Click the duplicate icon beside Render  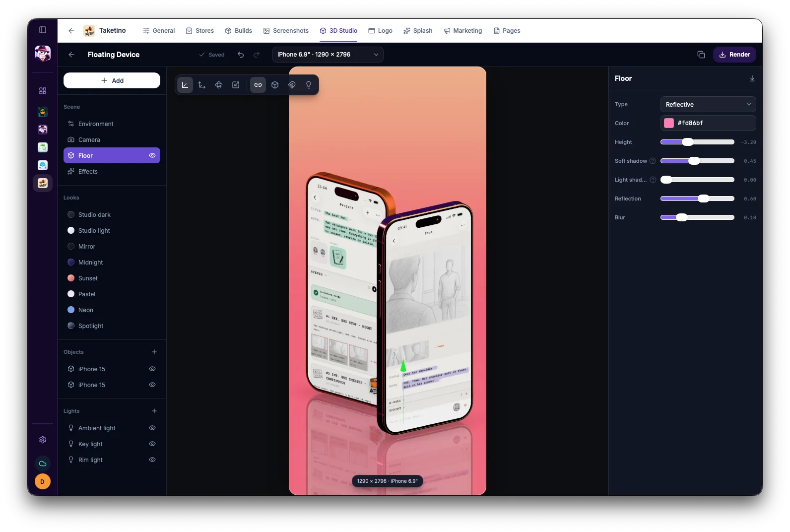pos(701,55)
